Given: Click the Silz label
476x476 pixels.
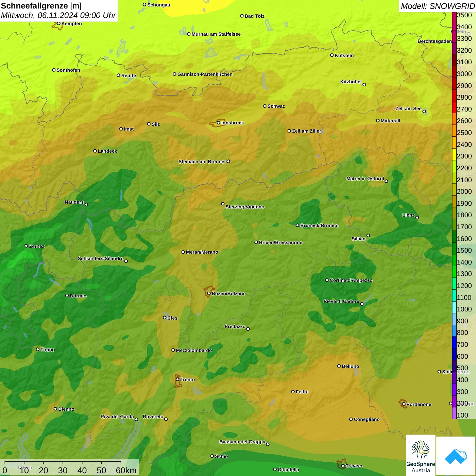Looking at the screenshot, I should click(x=156, y=124).
